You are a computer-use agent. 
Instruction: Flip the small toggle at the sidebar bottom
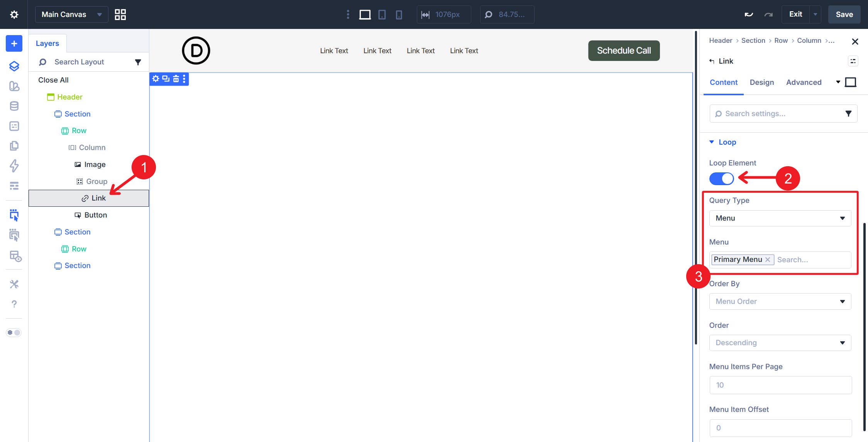13,332
